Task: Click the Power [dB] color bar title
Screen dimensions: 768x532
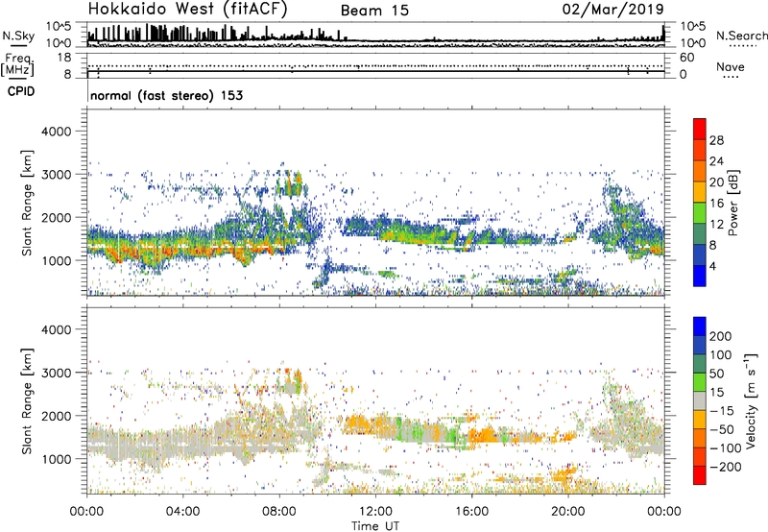Action: point(733,203)
